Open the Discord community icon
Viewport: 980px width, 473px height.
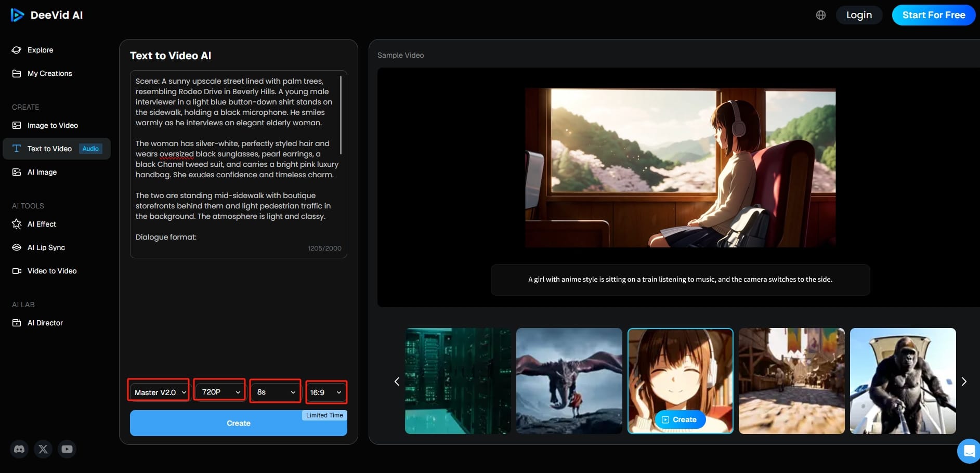(19, 449)
